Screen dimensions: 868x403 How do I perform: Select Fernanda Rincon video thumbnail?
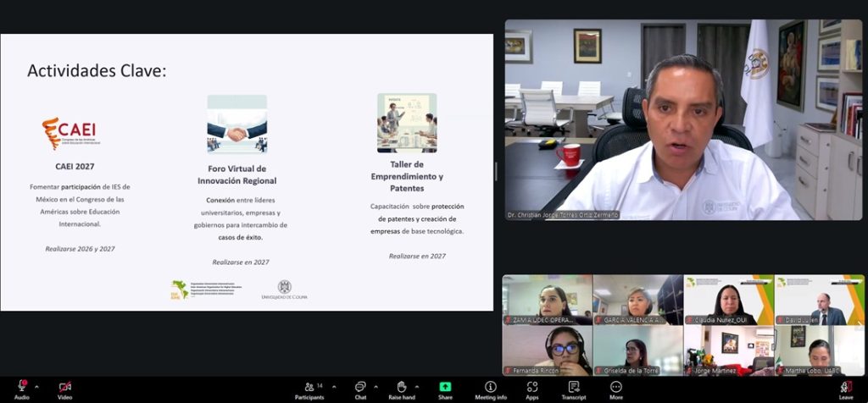point(547,350)
